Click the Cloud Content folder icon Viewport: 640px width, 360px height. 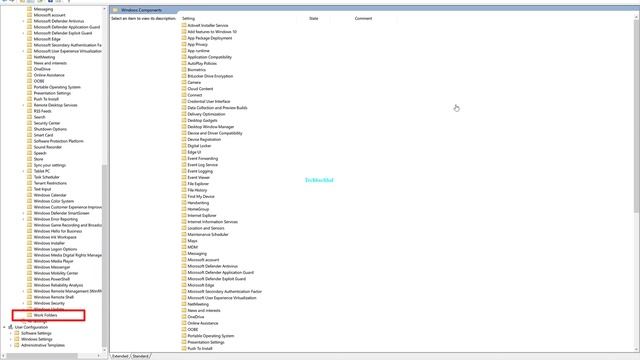click(x=184, y=89)
